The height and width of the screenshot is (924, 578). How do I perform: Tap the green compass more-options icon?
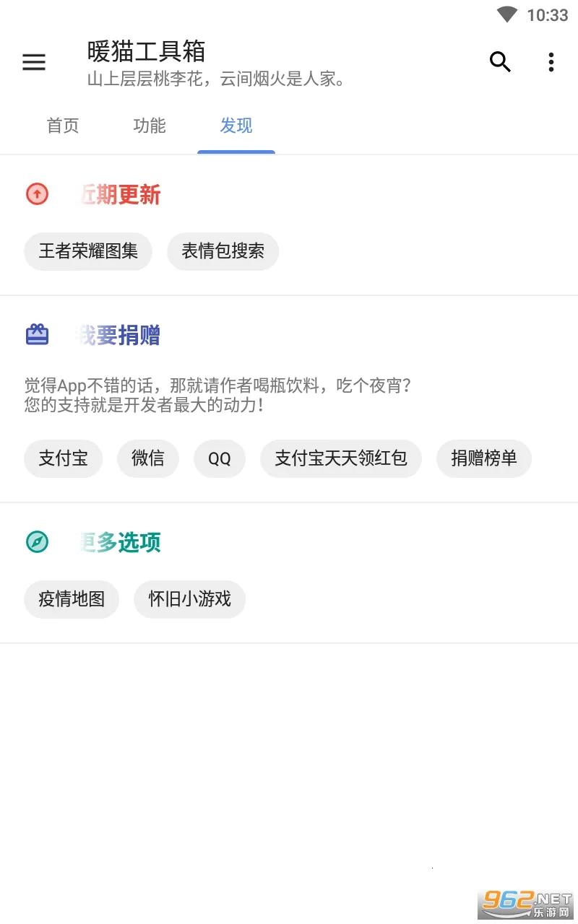pos(37,541)
